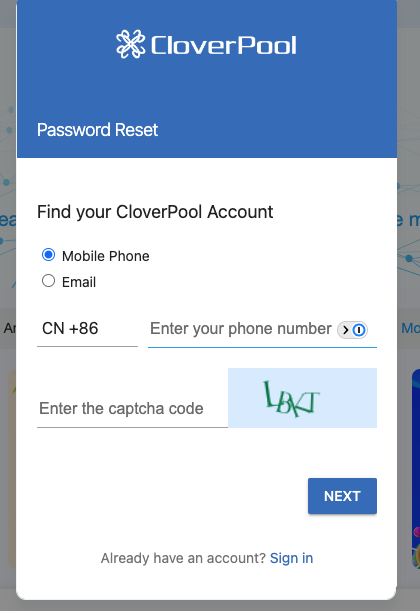The image size is (420, 611).
Task: Select the Mobile Phone radio button
Action: coord(48,255)
